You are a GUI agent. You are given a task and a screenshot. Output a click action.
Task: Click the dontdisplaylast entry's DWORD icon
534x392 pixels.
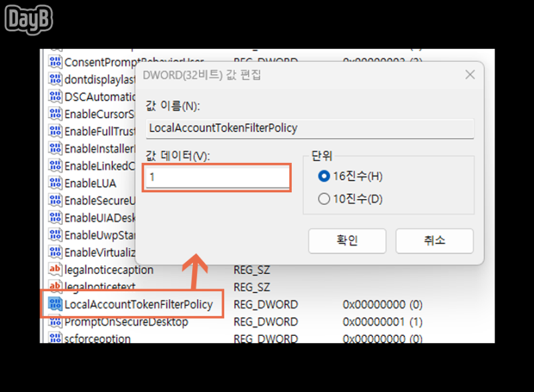click(x=55, y=79)
